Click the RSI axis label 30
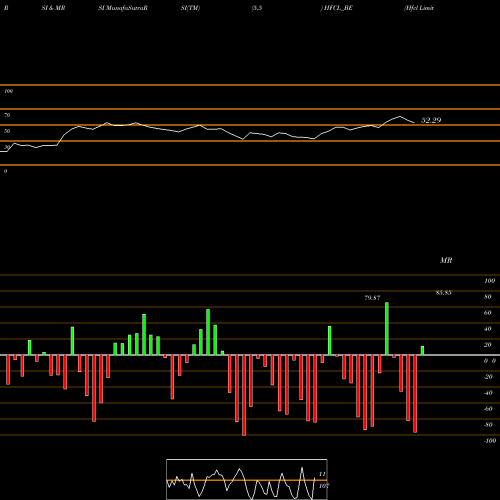The width and height of the screenshot is (500, 500). (x=7, y=147)
